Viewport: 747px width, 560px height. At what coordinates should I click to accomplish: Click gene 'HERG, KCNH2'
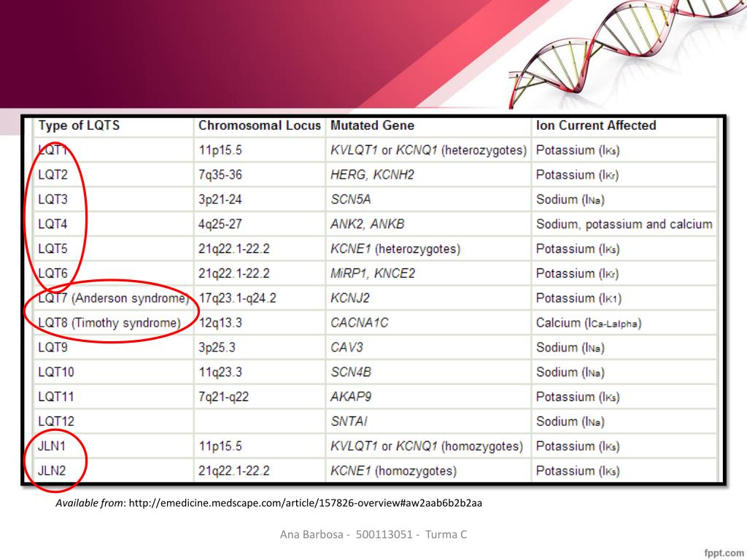(373, 175)
